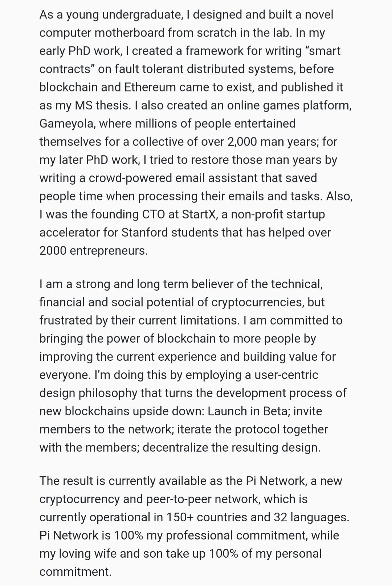Click the final word "commitment." at bottom

tap(75, 572)
